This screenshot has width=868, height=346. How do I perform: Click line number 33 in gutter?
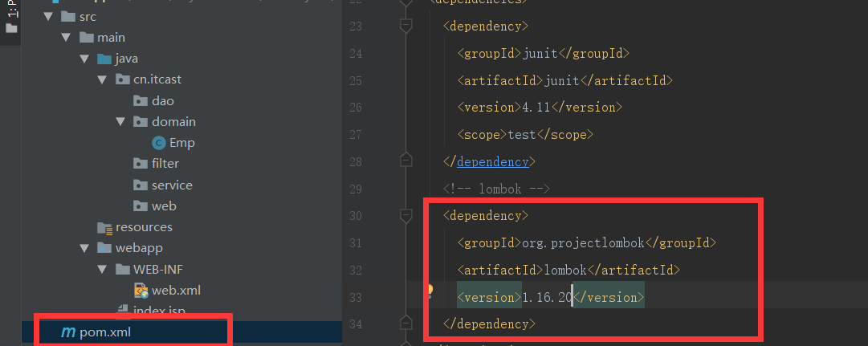pos(356,297)
